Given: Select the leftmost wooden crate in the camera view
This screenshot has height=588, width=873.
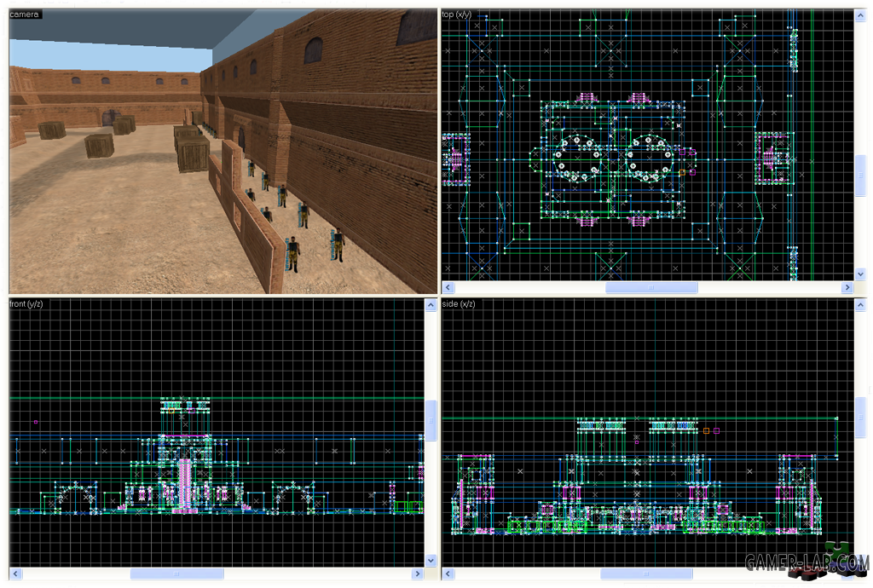Looking at the screenshot, I should pos(52,130).
